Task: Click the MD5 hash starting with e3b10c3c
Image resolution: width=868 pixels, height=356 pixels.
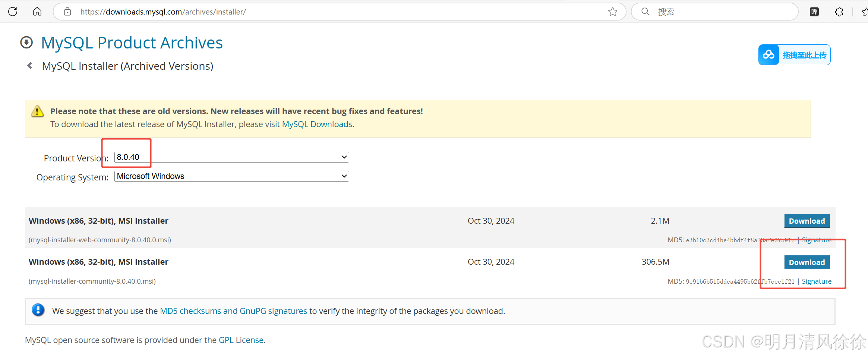Action: 740,240
